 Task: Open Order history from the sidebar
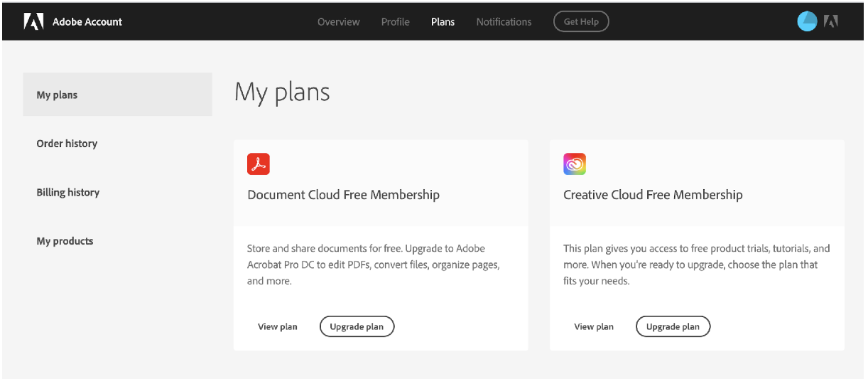pos(67,144)
